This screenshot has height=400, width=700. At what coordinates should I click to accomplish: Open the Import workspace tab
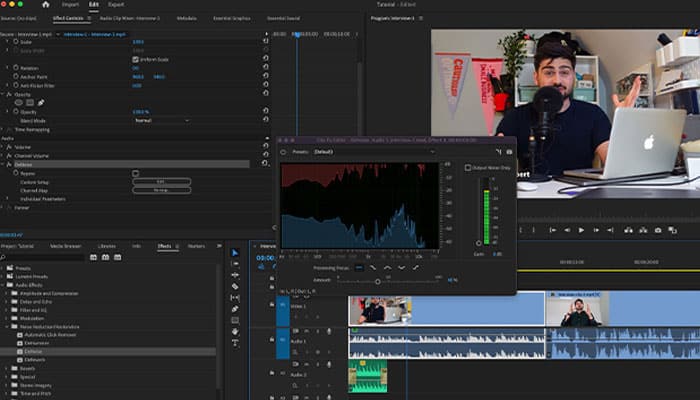click(x=70, y=4)
